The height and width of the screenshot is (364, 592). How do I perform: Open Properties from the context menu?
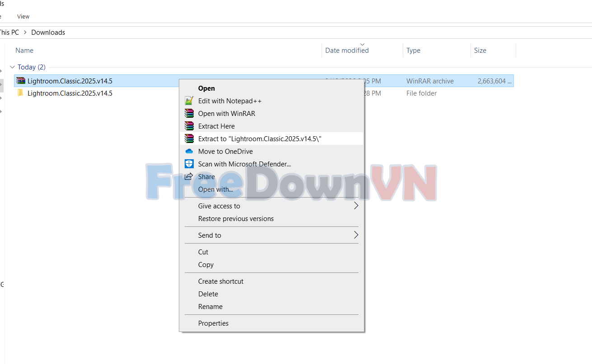click(213, 323)
